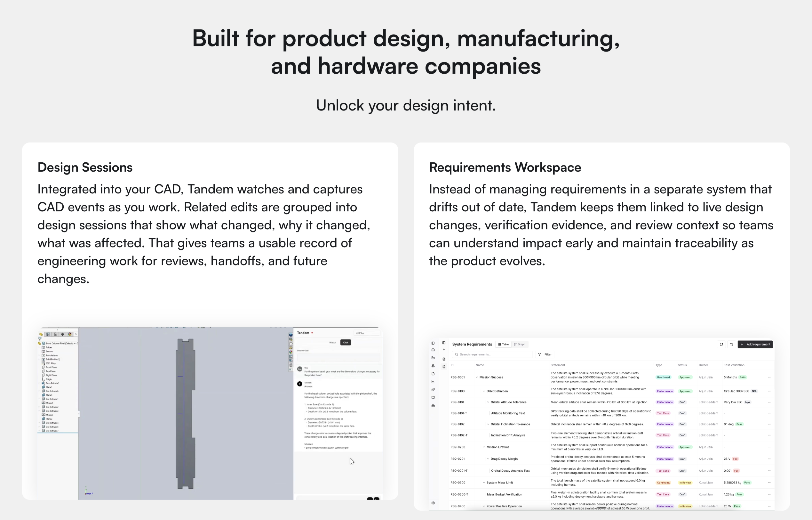The height and width of the screenshot is (520, 812).
Task: Expand the Boss-Extrude1 feature tree node
Action: point(39,383)
